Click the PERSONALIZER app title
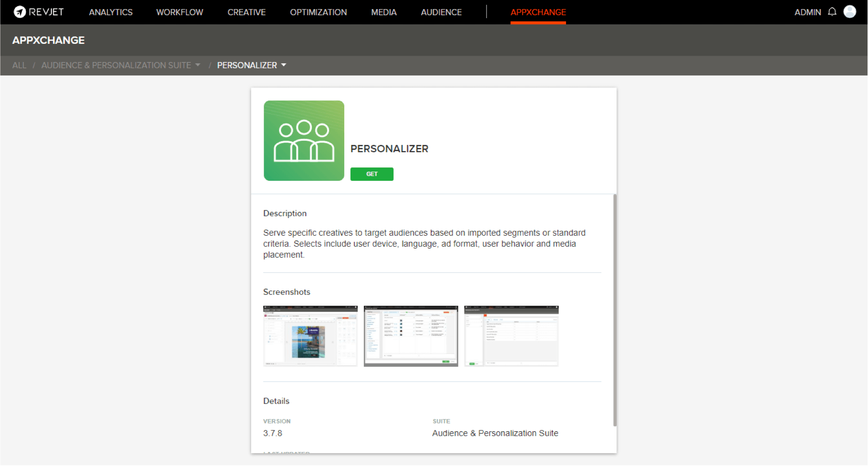Screen dimensions: 868x466 pyautogui.click(x=389, y=149)
